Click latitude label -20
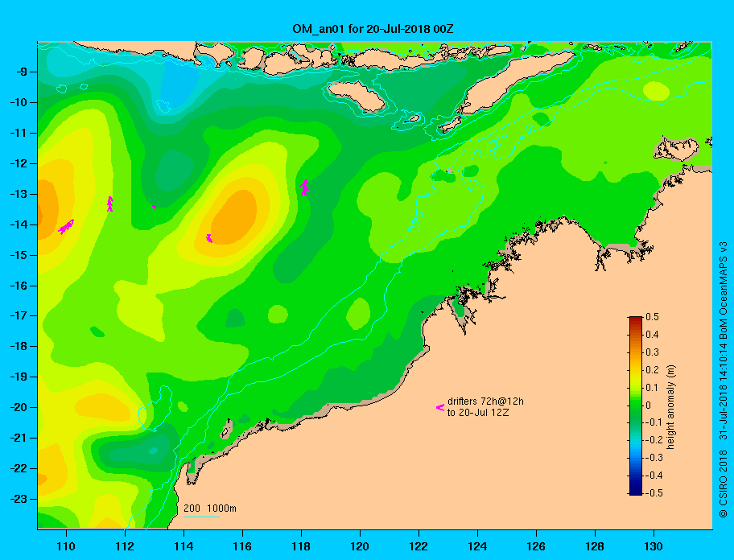The image size is (734, 560). tap(18, 407)
